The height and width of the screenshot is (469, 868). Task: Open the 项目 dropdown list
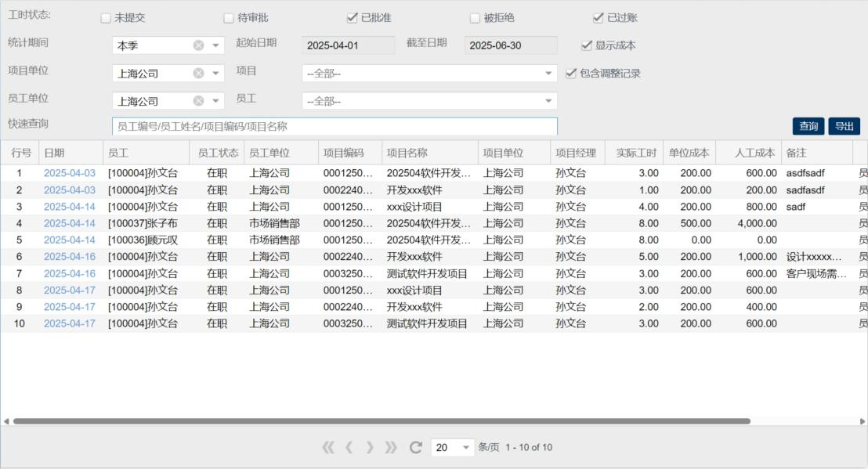(x=548, y=74)
